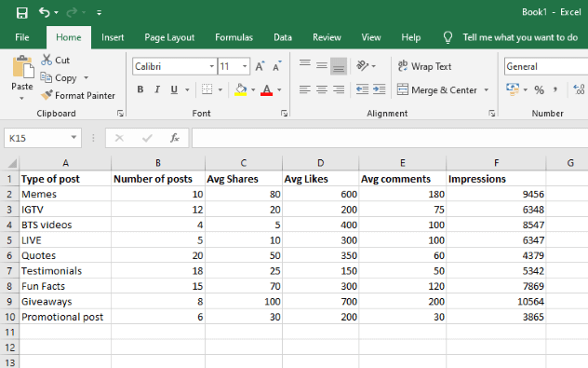Viewport: 588px width, 368px height.
Task: Click the Paste button
Action: [x=22, y=77]
